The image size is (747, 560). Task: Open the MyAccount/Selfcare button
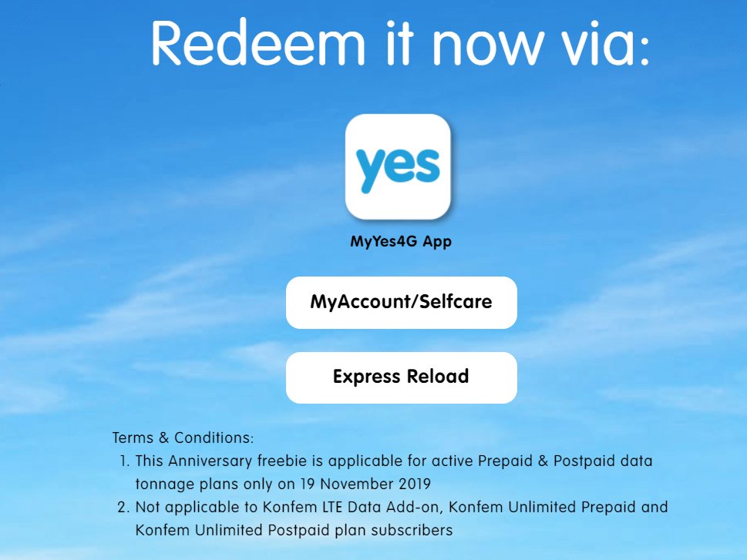[401, 303]
